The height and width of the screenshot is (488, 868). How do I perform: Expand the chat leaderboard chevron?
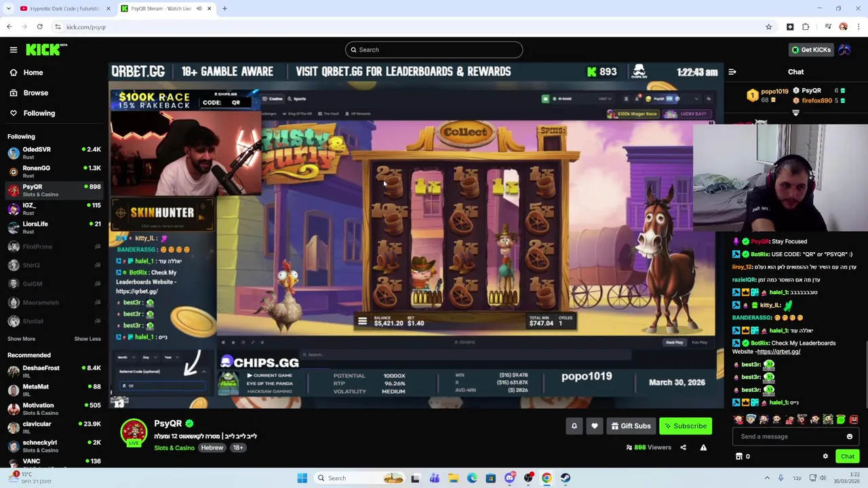tap(795, 113)
